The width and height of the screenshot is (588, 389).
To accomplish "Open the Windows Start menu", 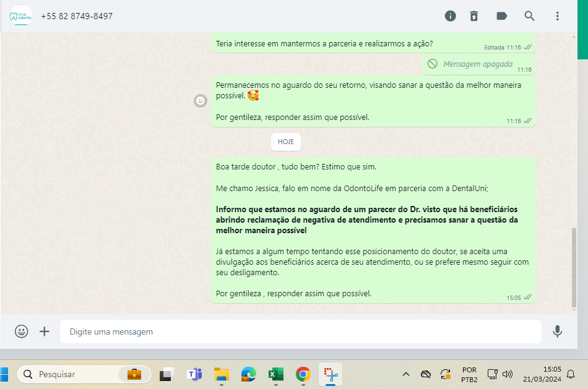I will point(4,374).
